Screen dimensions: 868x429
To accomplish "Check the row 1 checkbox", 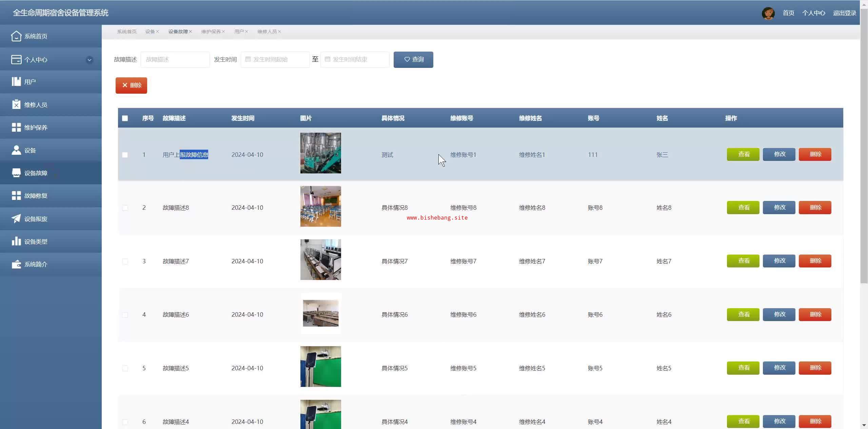I will pyautogui.click(x=125, y=155).
